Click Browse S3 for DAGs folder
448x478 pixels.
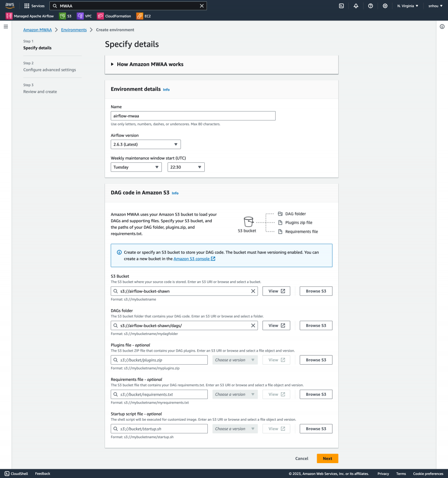click(x=316, y=325)
